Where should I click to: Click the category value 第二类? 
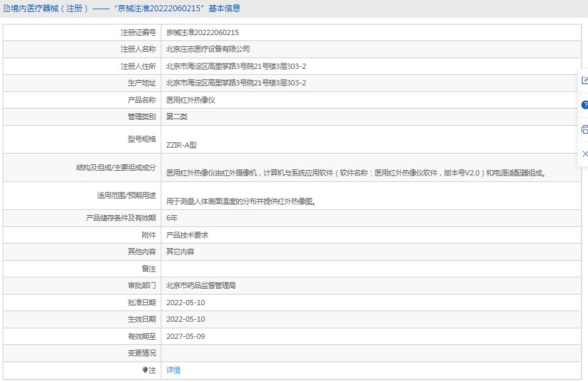point(177,117)
